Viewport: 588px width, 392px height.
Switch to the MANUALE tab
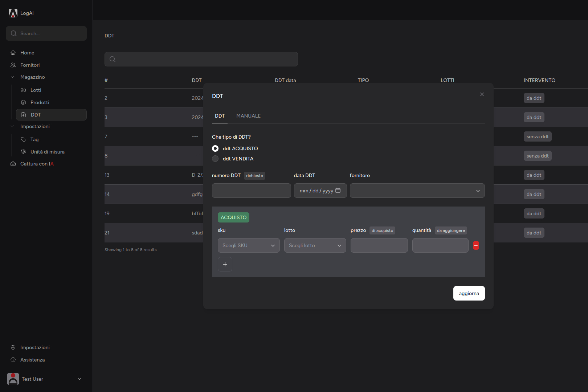(x=248, y=116)
